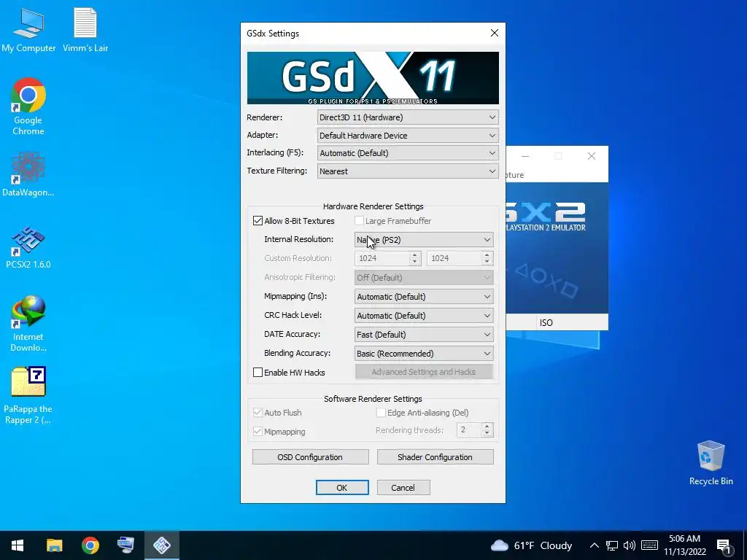Open the weather widget showing 61°F Cloudy

(531, 545)
